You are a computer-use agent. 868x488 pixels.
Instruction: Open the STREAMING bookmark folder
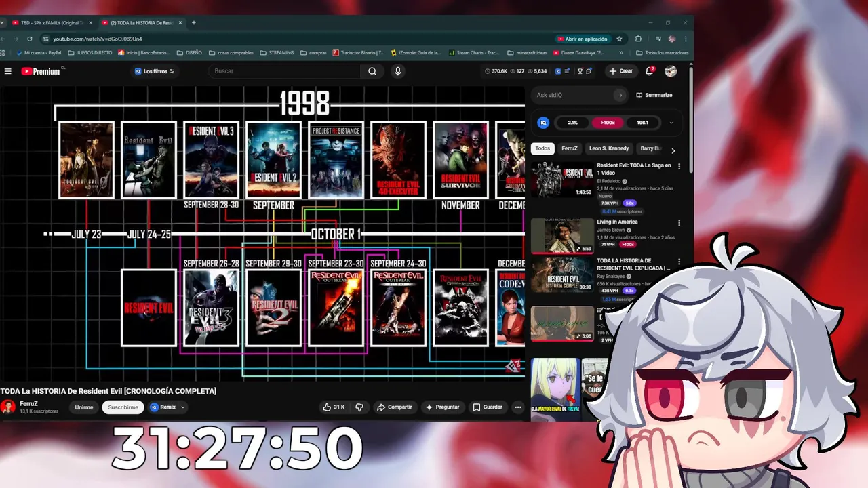(277, 52)
